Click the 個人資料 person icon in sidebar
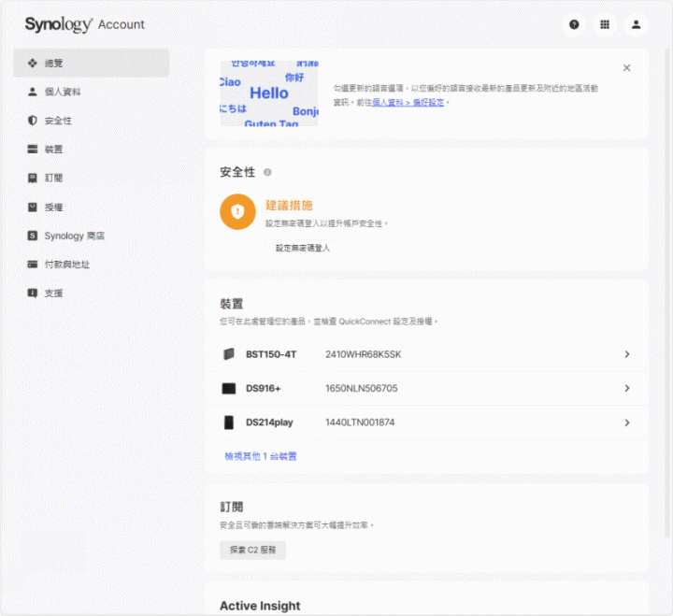 (33, 92)
